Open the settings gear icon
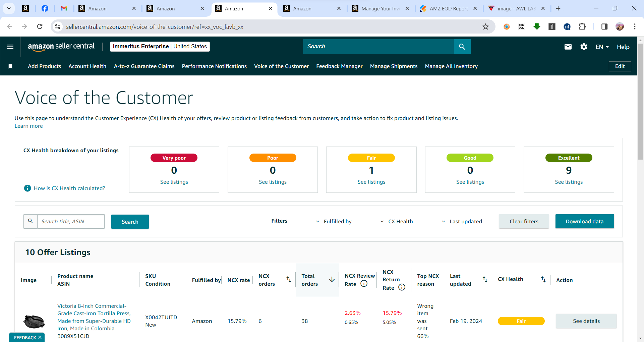Viewport: 644px width, 342px height. [584, 47]
